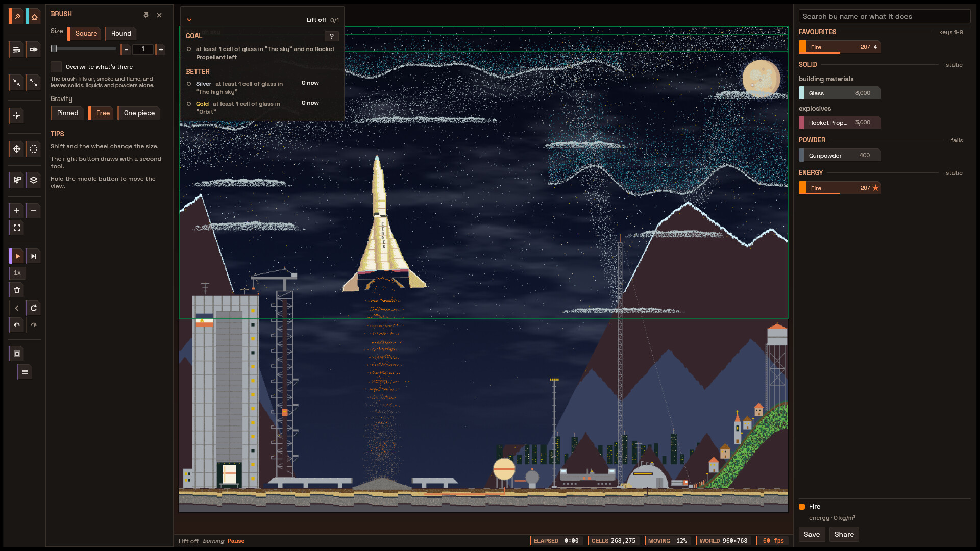Screen dimensions: 980x551
Task: Open the layers stack icon
Action: click(x=34, y=180)
